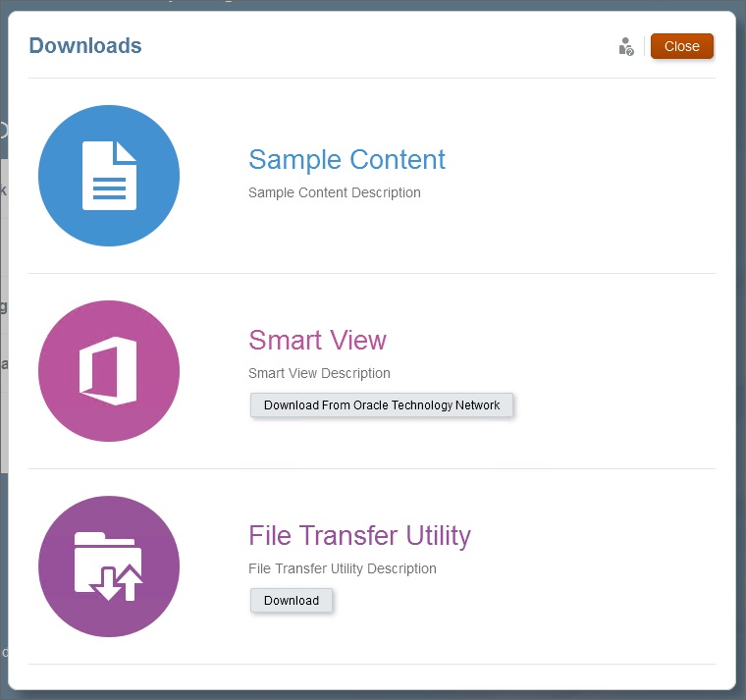The width and height of the screenshot is (746, 700).
Task: Close the Downloads dialog
Action: coord(682,46)
